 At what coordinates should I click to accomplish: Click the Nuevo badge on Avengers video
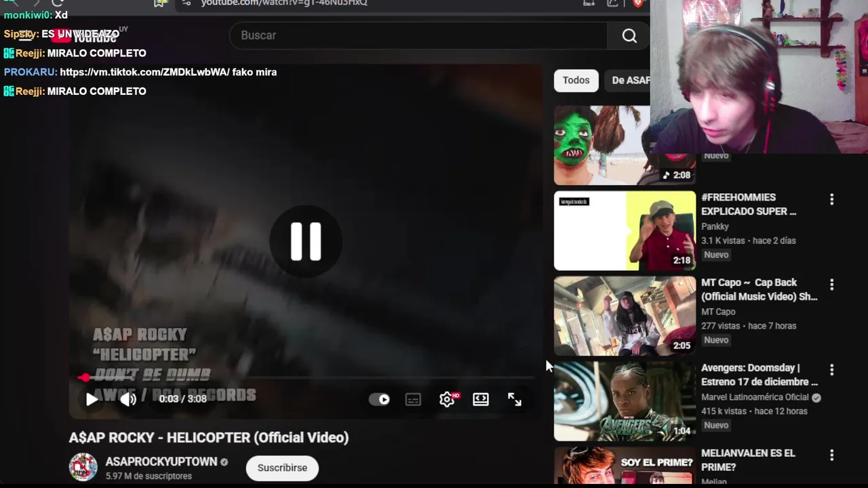point(716,426)
